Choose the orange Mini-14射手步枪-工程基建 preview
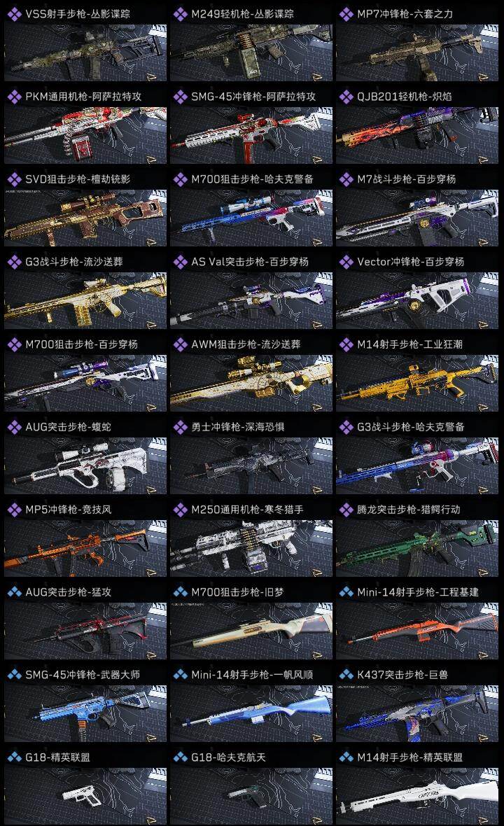504x826 pixels. (x=417, y=631)
